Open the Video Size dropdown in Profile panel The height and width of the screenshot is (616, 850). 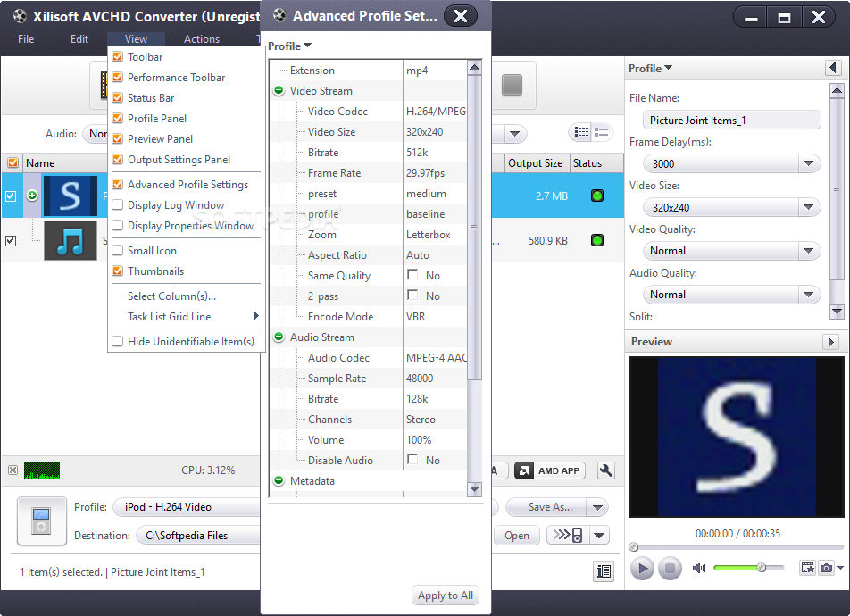click(808, 207)
